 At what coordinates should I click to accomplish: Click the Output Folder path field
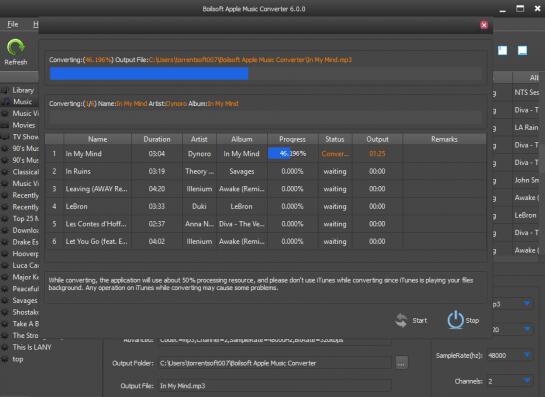(x=275, y=363)
